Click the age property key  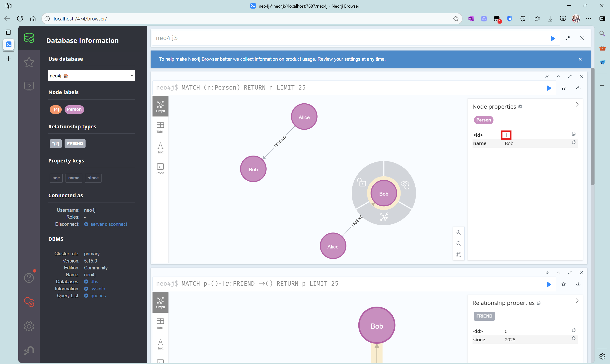56,178
